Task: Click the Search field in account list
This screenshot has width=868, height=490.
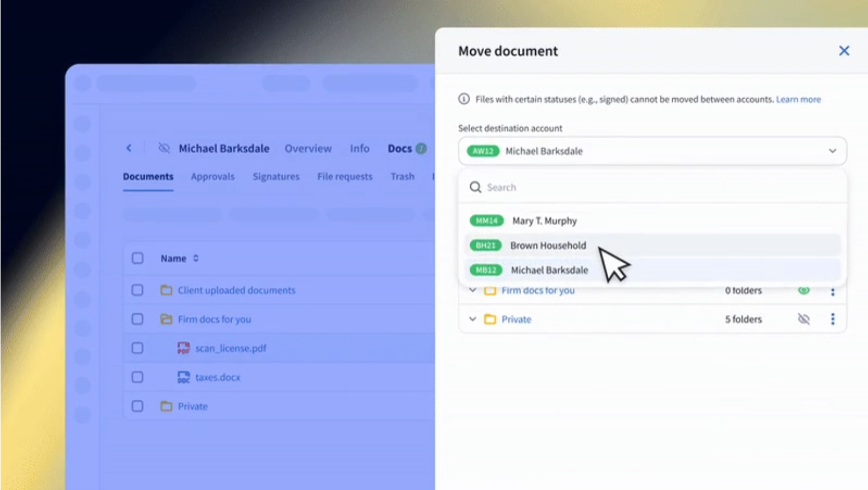Action: pyautogui.click(x=652, y=187)
